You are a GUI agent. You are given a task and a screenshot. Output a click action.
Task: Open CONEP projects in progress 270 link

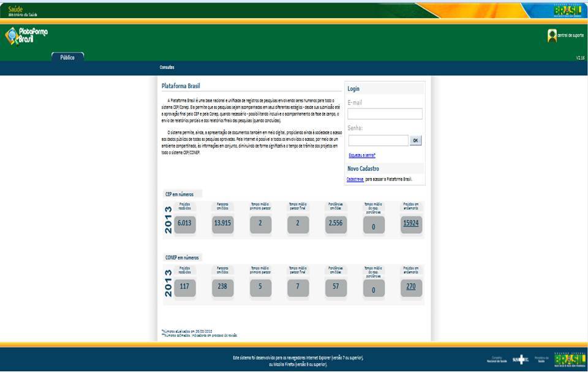(x=411, y=287)
